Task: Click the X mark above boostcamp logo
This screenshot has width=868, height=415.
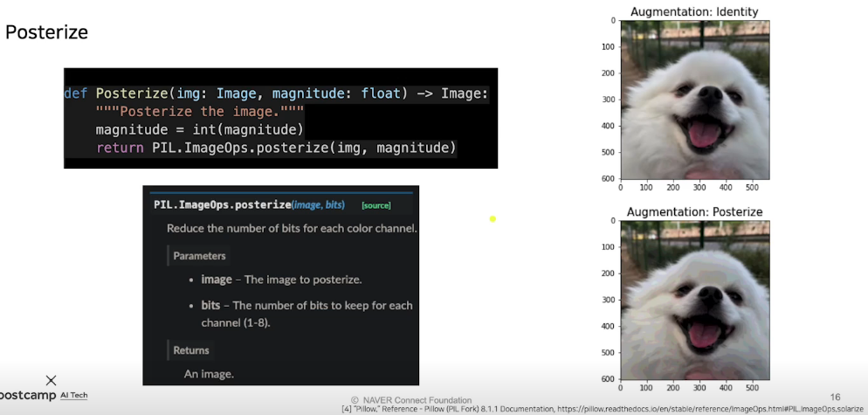Action: click(51, 380)
